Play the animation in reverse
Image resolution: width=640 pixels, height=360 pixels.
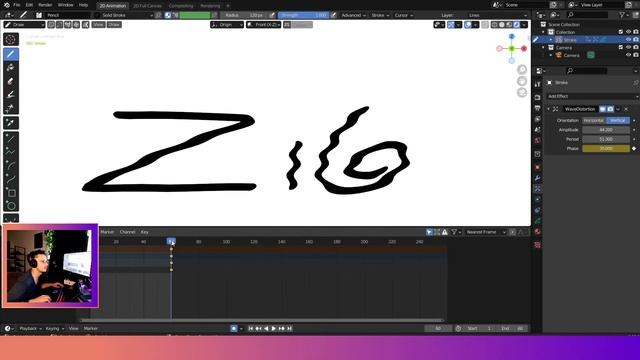tap(266, 328)
